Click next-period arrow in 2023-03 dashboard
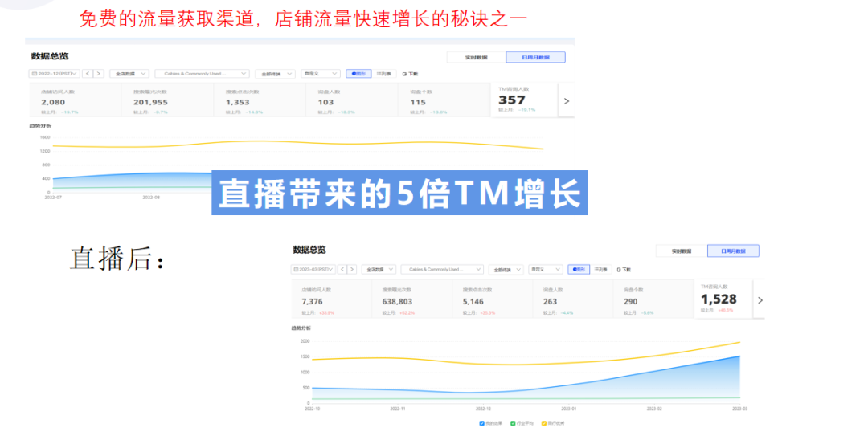Image resolution: width=868 pixels, height=440 pixels. [352, 269]
